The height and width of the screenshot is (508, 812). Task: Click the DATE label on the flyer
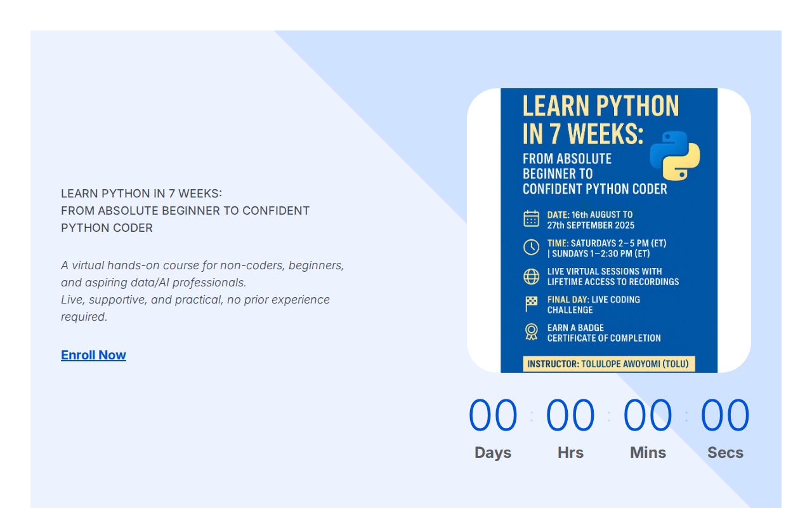point(558,215)
